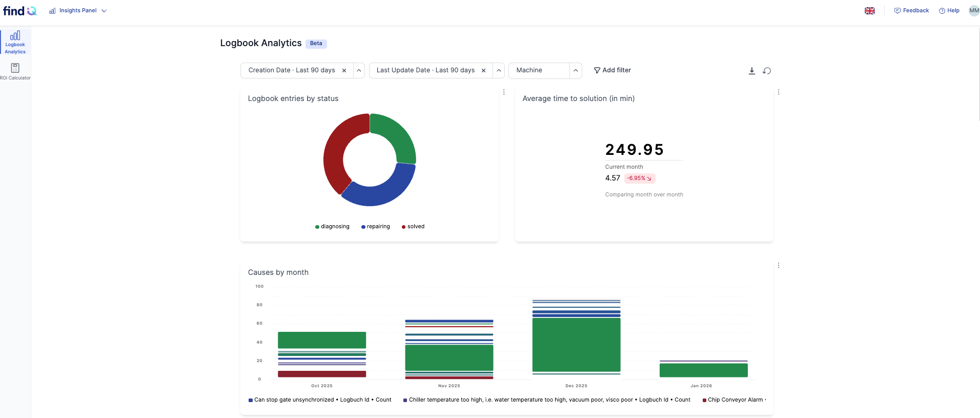
Task: Click the download icon above the charts
Action: 752,71
